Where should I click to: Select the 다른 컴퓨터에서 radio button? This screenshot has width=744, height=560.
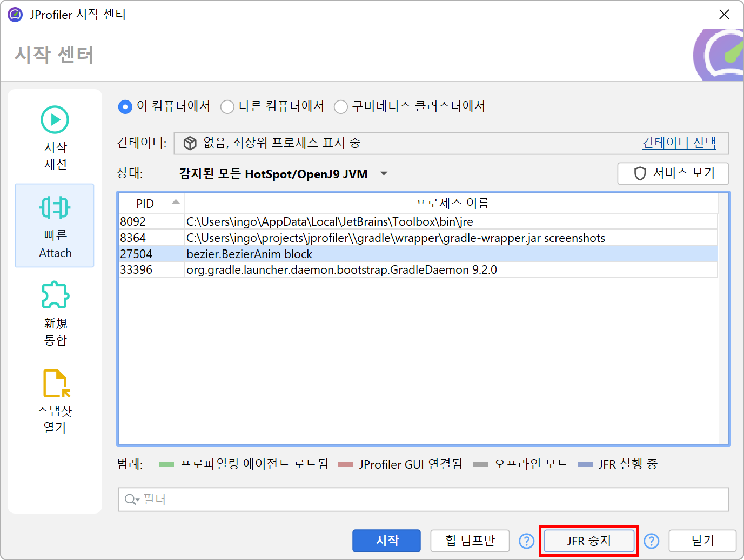click(227, 107)
